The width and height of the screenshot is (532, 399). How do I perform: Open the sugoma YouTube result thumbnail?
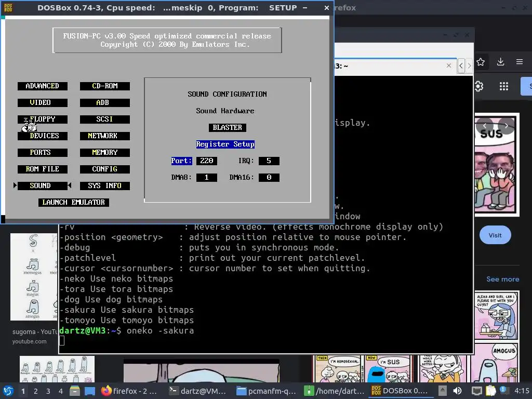[x=34, y=277]
